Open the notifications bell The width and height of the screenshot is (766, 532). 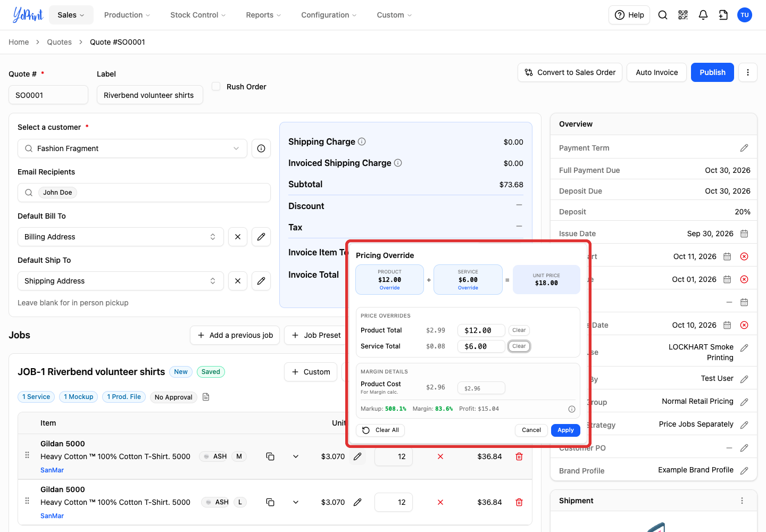click(703, 15)
